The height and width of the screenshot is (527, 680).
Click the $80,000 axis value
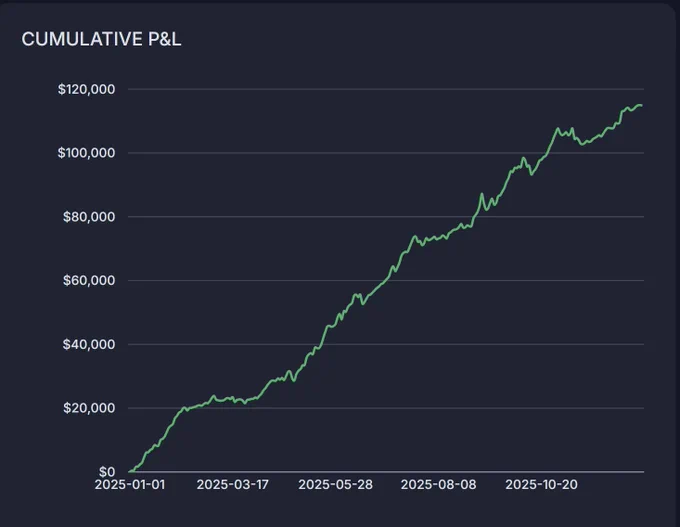(x=89, y=216)
